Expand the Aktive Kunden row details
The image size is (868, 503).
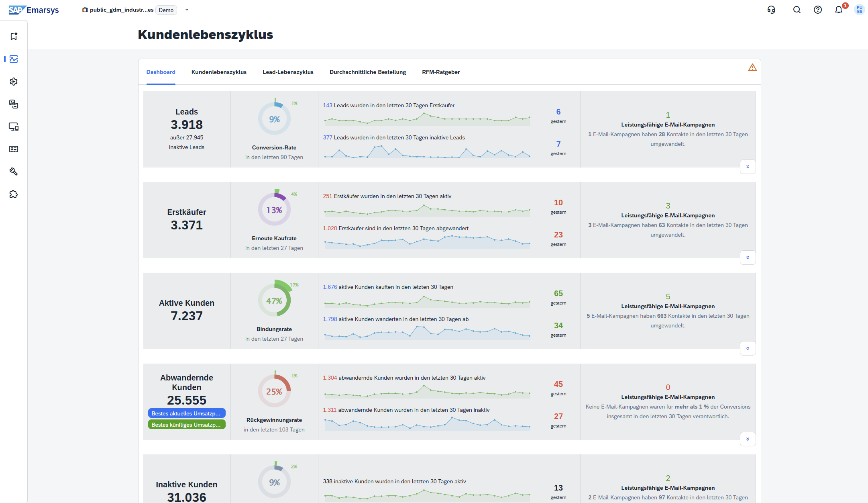(x=748, y=348)
